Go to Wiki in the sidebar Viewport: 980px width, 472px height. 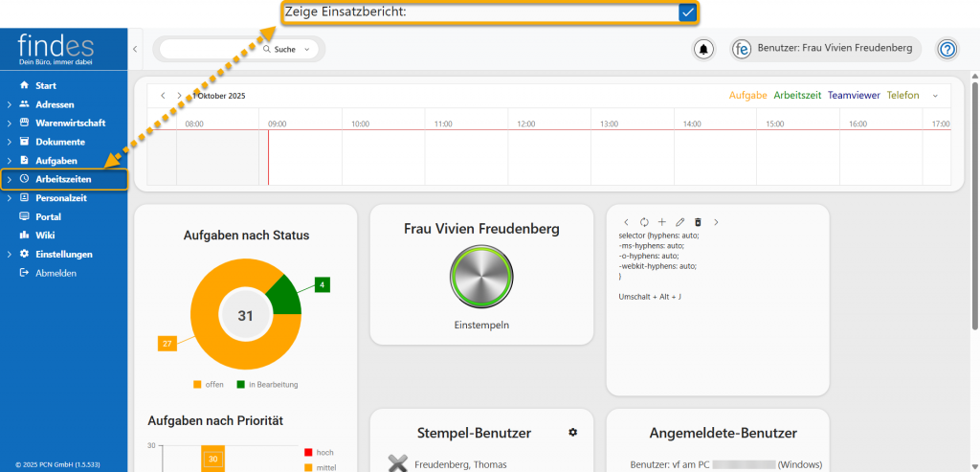tap(45, 236)
